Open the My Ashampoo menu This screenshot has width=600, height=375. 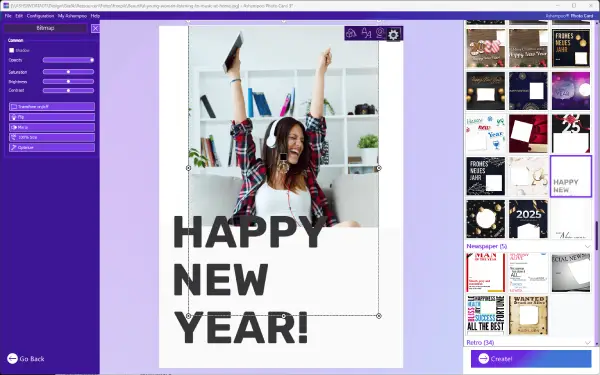pyautogui.click(x=72, y=16)
